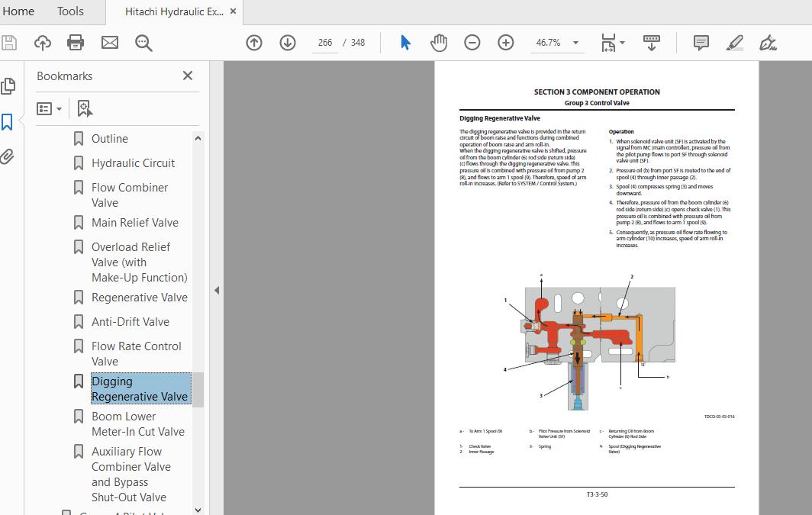Toggle the Bookmarks panel icon
Screen dimensions: 812x515
click(x=8, y=121)
